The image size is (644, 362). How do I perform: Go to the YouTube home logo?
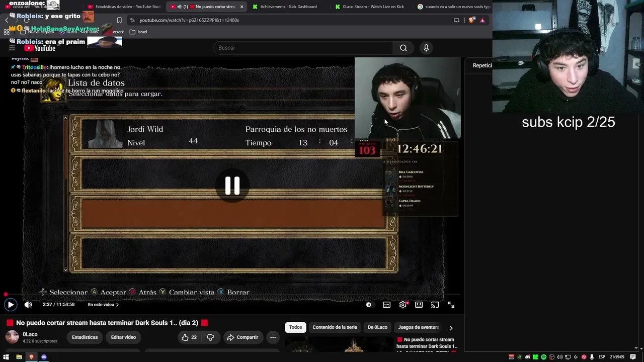(x=40, y=48)
